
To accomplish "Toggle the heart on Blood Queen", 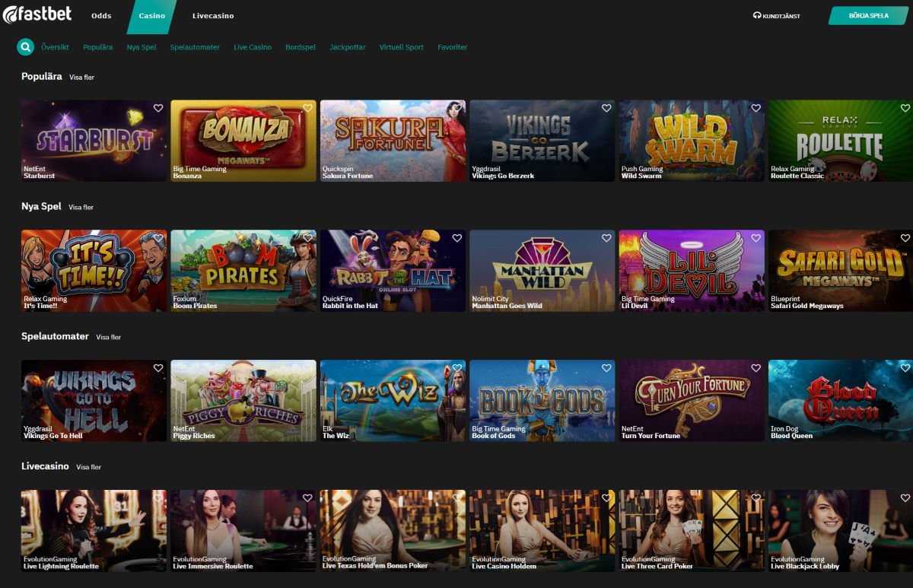I will [x=905, y=368].
